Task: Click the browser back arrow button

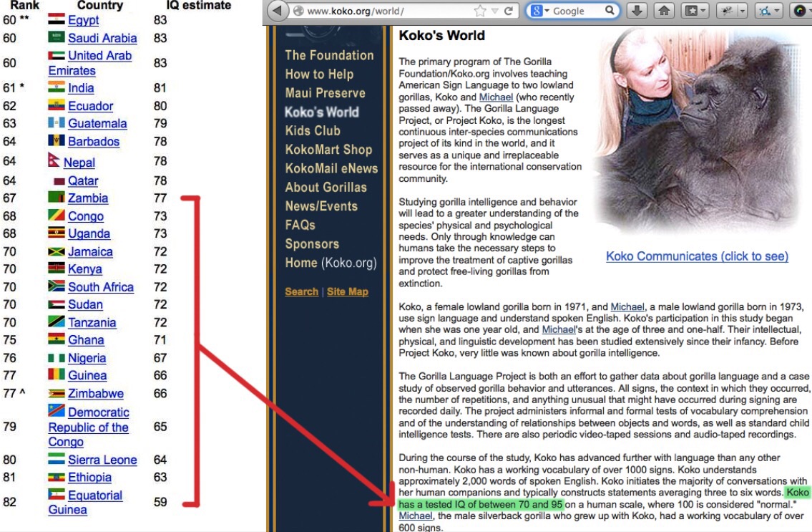Action: click(277, 11)
